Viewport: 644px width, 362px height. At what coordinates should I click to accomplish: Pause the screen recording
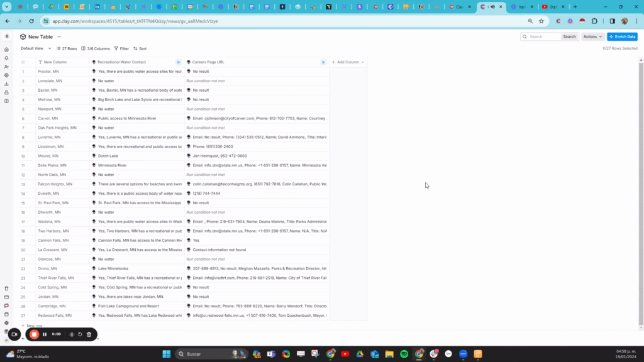point(45,334)
